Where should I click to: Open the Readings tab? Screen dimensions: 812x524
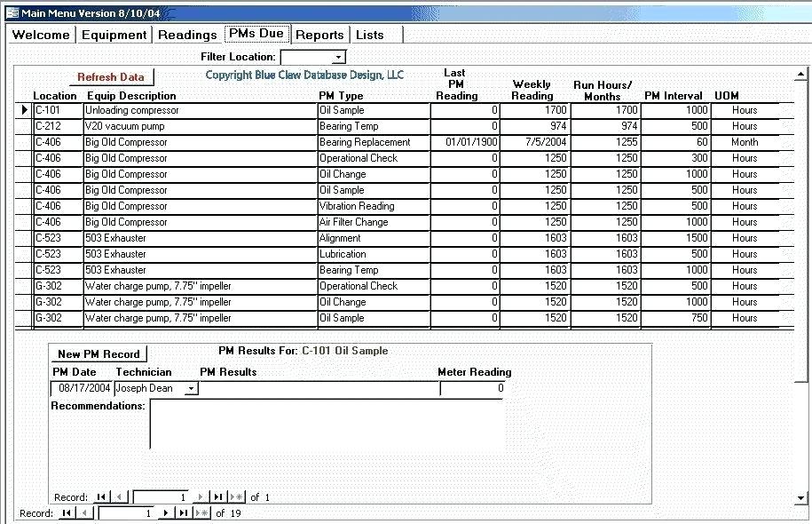tap(187, 35)
